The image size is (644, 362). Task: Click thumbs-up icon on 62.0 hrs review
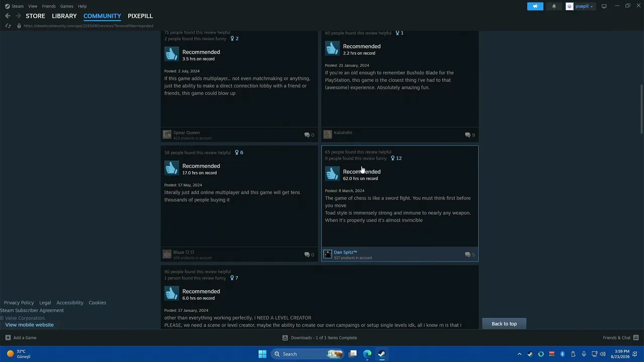pos(332,174)
